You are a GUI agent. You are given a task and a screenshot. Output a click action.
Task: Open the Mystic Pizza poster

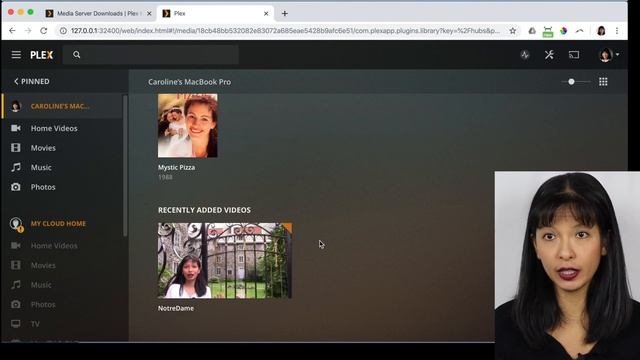pyautogui.click(x=188, y=126)
